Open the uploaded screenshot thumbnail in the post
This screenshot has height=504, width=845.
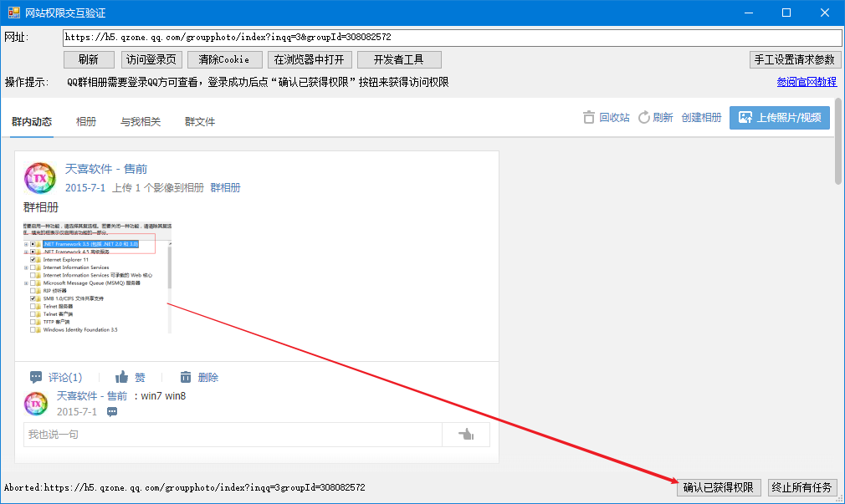[97, 278]
